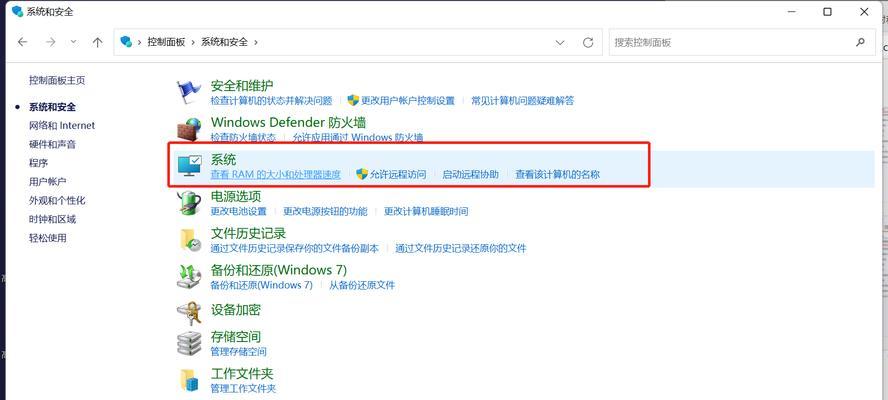
Task: Open 硬件和声音 category in sidebar
Action: (53, 144)
